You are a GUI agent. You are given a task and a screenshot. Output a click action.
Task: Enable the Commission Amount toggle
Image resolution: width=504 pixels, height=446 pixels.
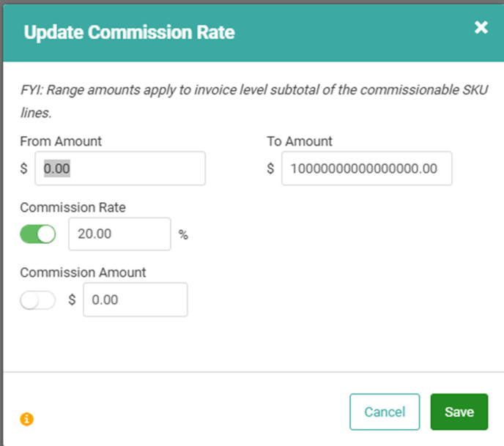[x=38, y=300]
